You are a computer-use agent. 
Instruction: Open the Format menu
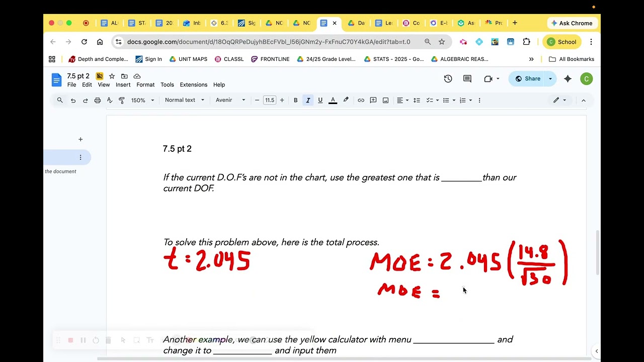[x=145, y=84]
